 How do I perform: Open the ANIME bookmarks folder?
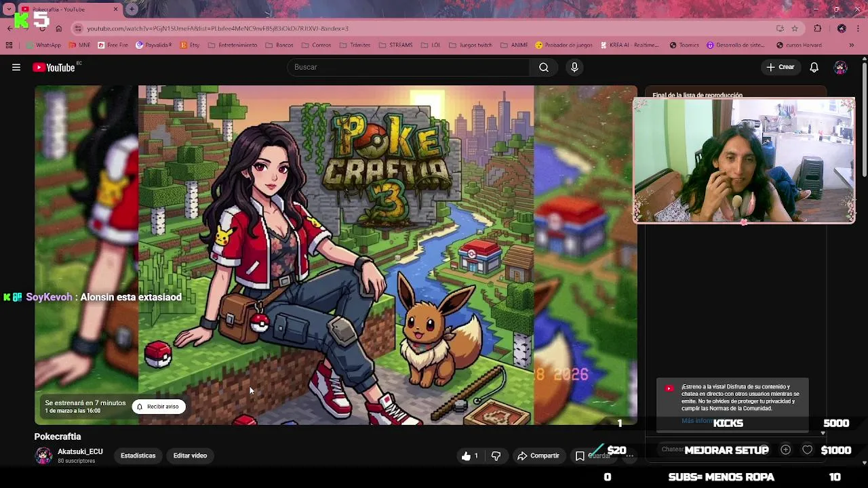(514, 45)
